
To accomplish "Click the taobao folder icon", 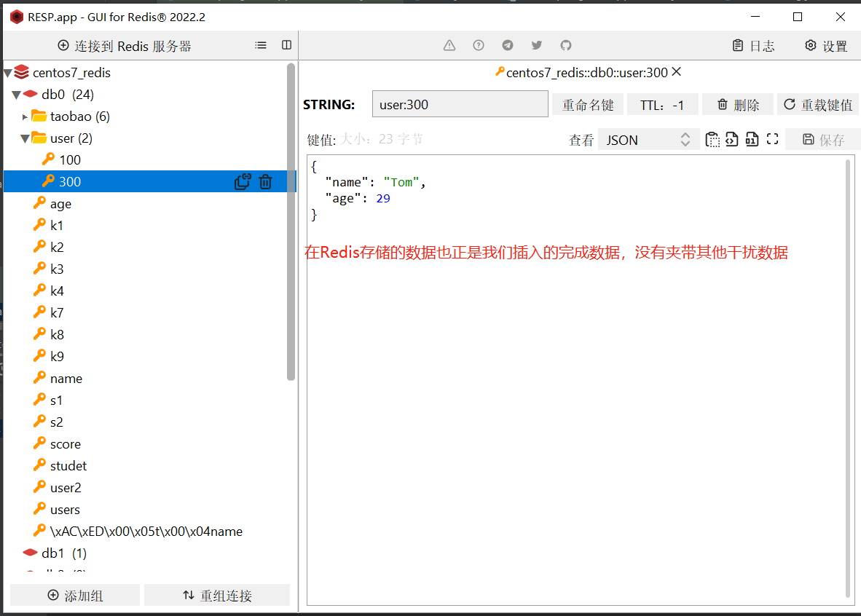I will pyautogui.click(x=39, y=116).
